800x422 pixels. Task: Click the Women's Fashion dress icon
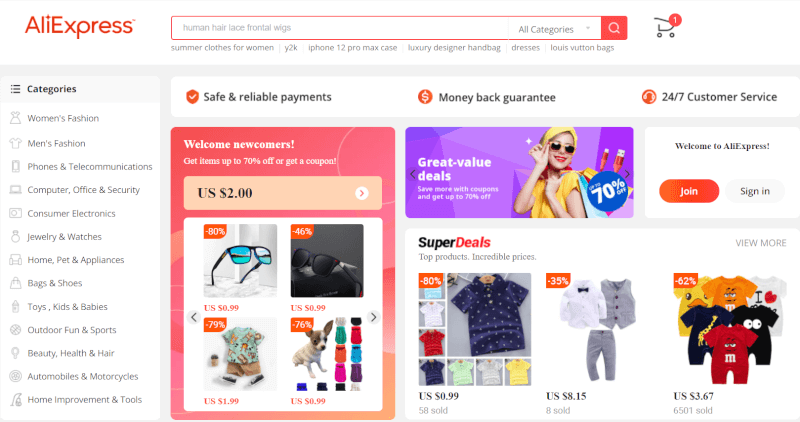click(15, 118)
